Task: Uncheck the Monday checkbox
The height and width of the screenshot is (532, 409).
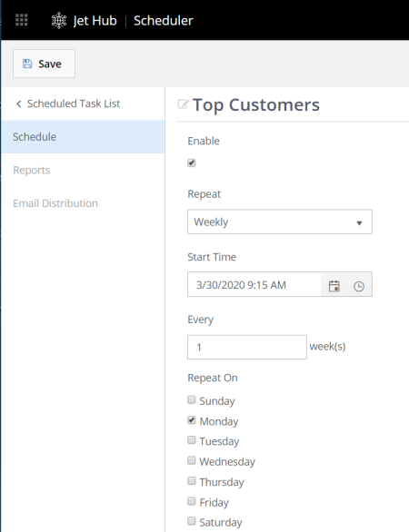Action: [x=192, y=420]
